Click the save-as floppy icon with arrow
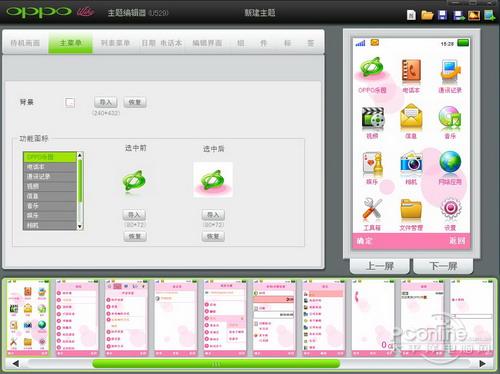Image resolution: width=500 pixels, height=374 pixels. click(x=459, y=15)
